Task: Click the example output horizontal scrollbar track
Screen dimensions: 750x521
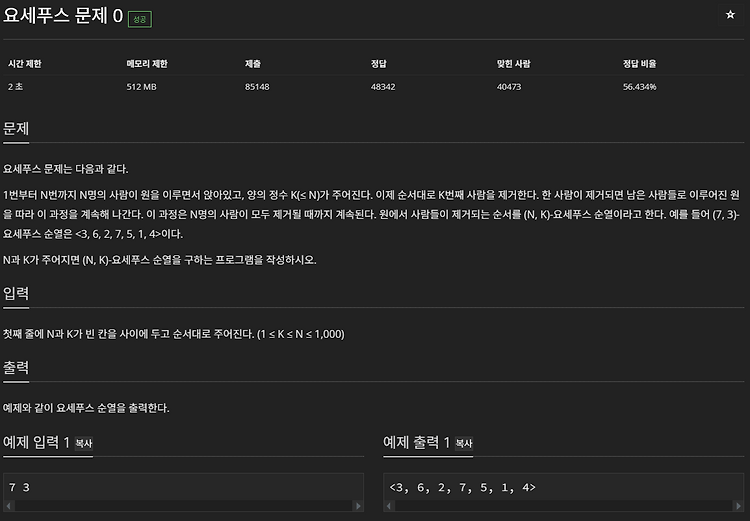Action: pyautogui.click(x=563, y=506)
